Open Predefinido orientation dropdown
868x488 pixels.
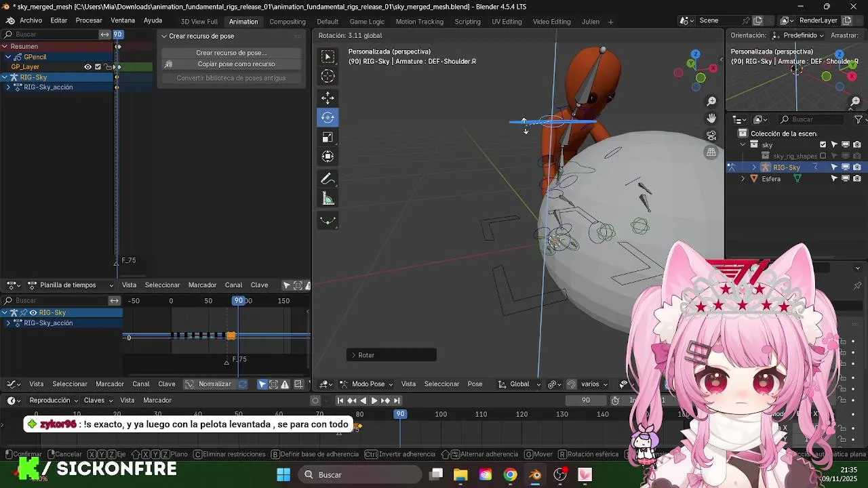[x=798, y=35]
